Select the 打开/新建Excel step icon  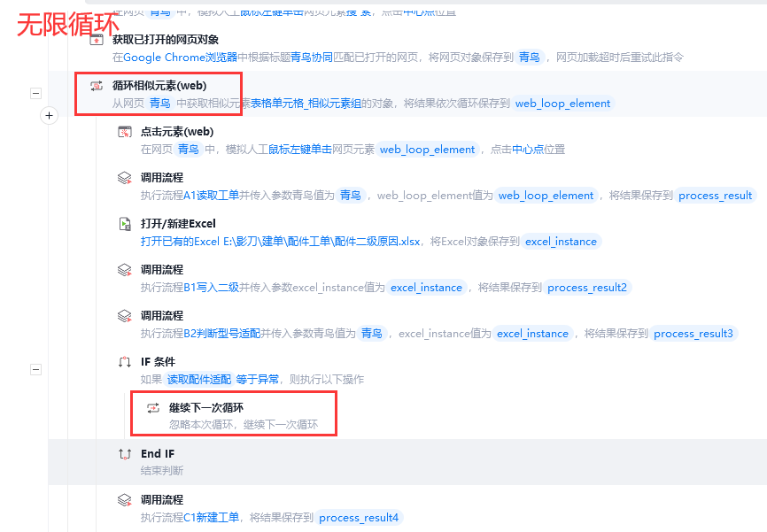click(x=125, y=223)
